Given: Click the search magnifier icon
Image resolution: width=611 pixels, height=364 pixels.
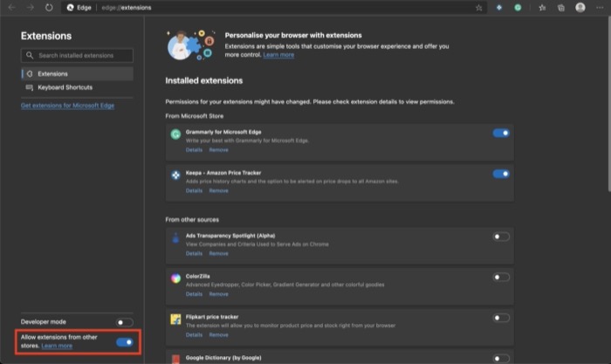Looking at the screenshot, I should tap(30, 55).
